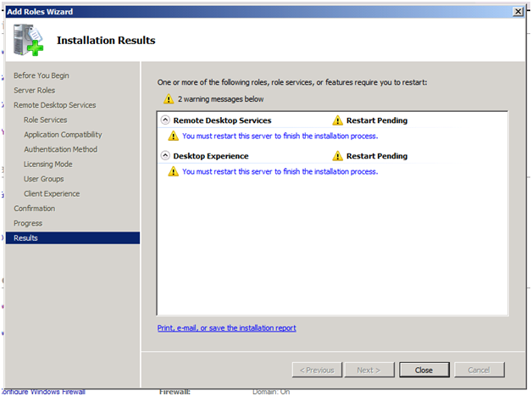Viewport: 532px width, 396px height.
Task: Click 'Restart Pending' status for Desktop Experience
Action: pos(377,156)
